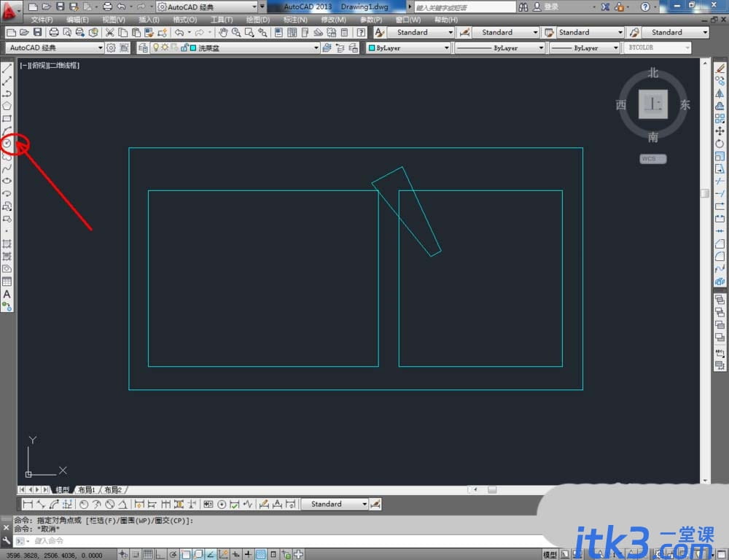Toggle Lineweight display in status bar
The image size is (729, 560).
(x=249, y=554)
